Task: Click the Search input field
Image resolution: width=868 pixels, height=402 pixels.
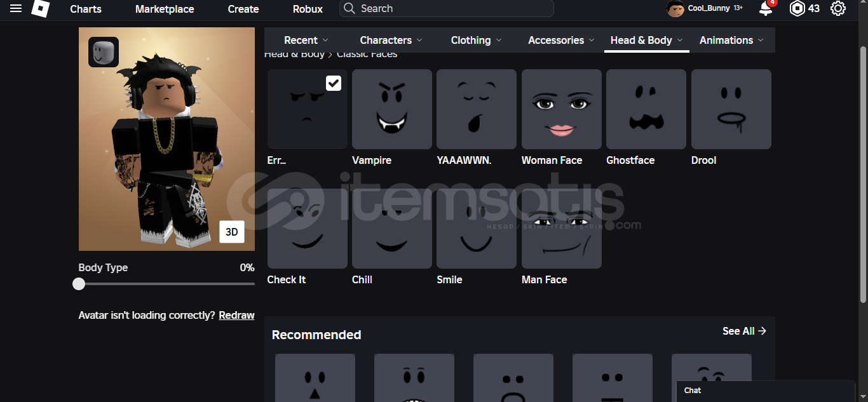Action: coord(447,8)
